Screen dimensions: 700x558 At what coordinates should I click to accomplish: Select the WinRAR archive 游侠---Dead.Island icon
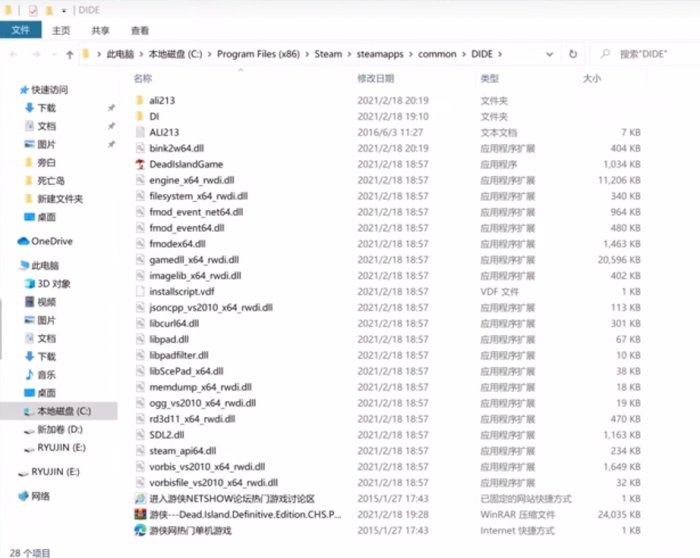pyautogui.click(x=140, y=514)
